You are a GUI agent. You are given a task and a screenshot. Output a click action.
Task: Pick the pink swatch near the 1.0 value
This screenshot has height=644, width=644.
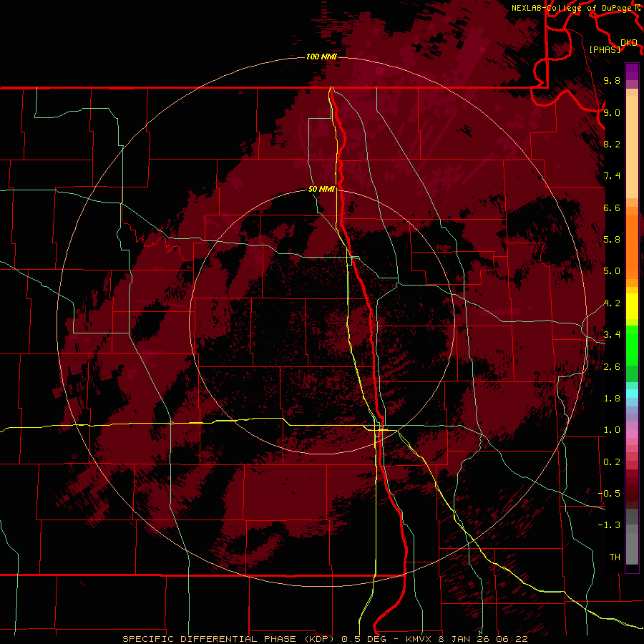tap(632, 434)
